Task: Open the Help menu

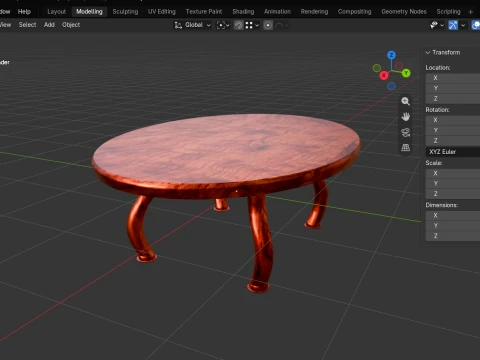Action: (x=24, y=12)
